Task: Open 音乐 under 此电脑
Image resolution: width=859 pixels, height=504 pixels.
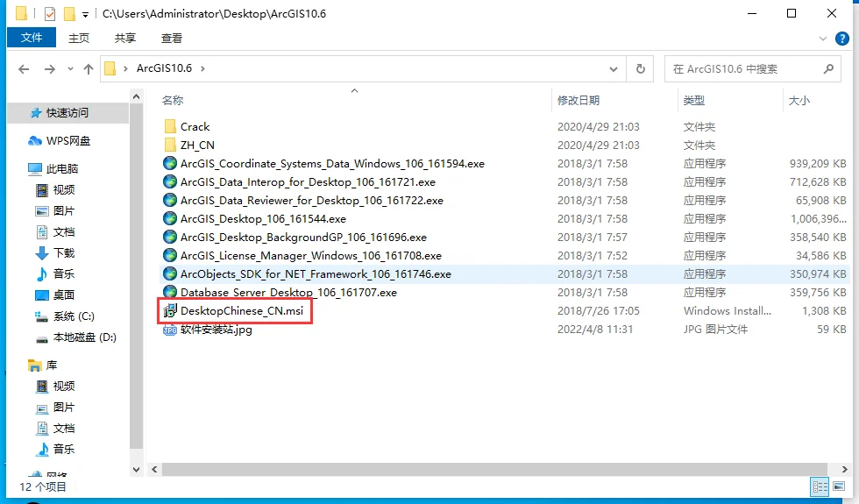Action: [x=64, y=273]
